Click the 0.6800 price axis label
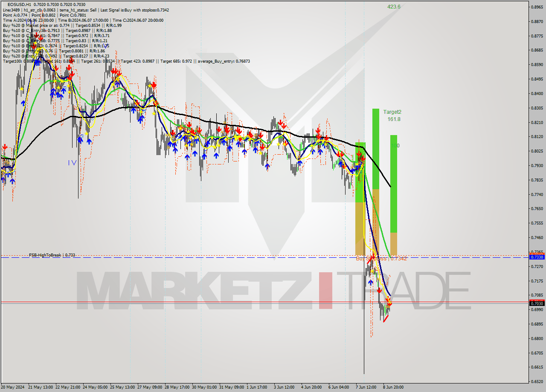This screenshot has width=546, height=392. point(537,338)
